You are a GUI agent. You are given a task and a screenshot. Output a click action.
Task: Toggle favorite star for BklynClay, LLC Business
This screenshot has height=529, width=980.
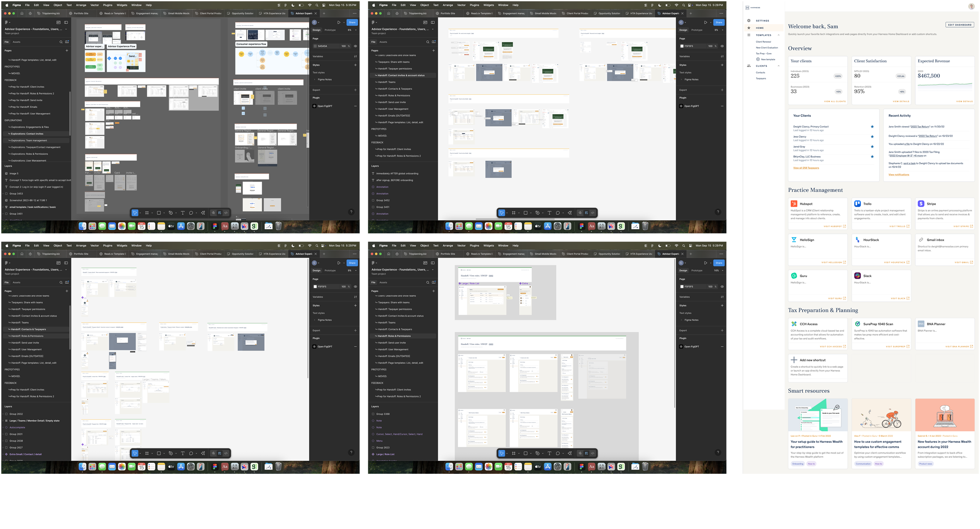pos(872,156)
